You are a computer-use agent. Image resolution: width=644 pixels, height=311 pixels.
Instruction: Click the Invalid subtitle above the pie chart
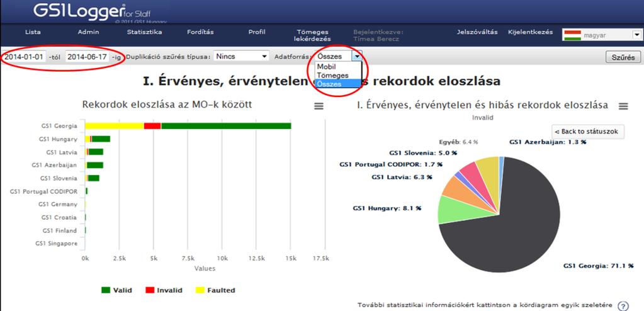483,118
